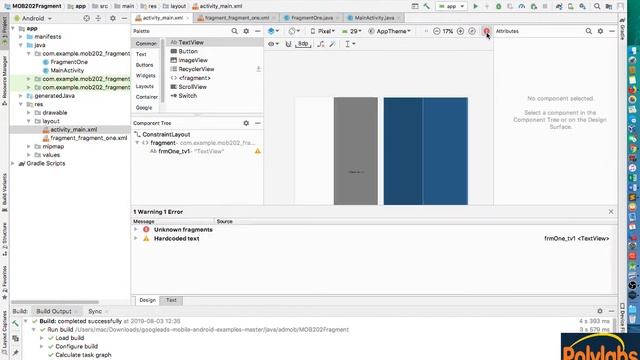Select RecyclerView in the palette
This screenshot has height=360, width=640.
(x=196, y=69)
